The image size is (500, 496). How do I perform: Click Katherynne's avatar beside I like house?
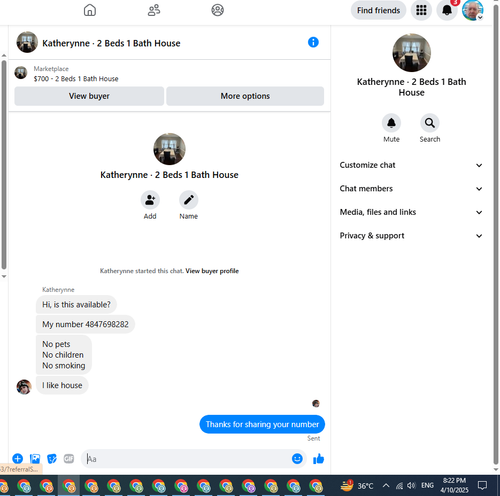pyautogui.click(x=24, y=387)
